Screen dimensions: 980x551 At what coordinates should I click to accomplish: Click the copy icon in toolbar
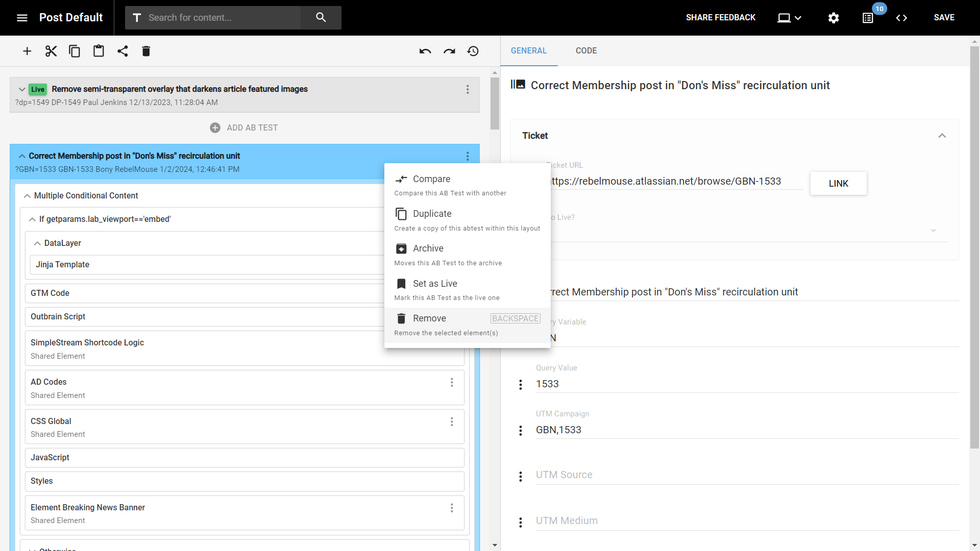click(x=75, y=51)
